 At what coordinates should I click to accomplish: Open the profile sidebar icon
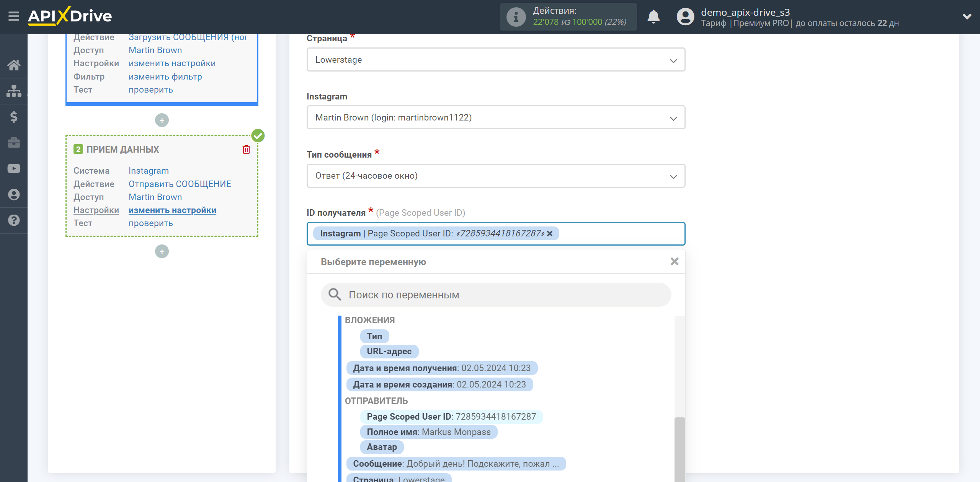(14, 195)
